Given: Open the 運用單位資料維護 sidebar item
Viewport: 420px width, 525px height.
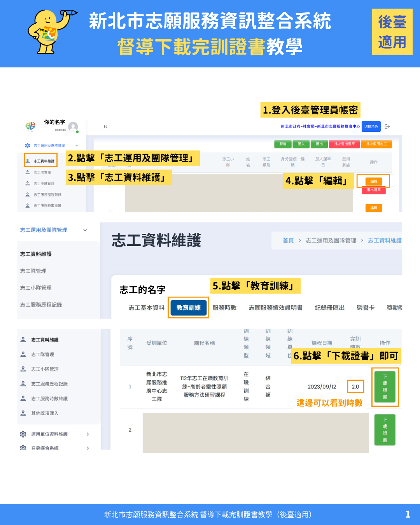Looking at the screenshot, I should pyautogui.click(x=49, y=434).
